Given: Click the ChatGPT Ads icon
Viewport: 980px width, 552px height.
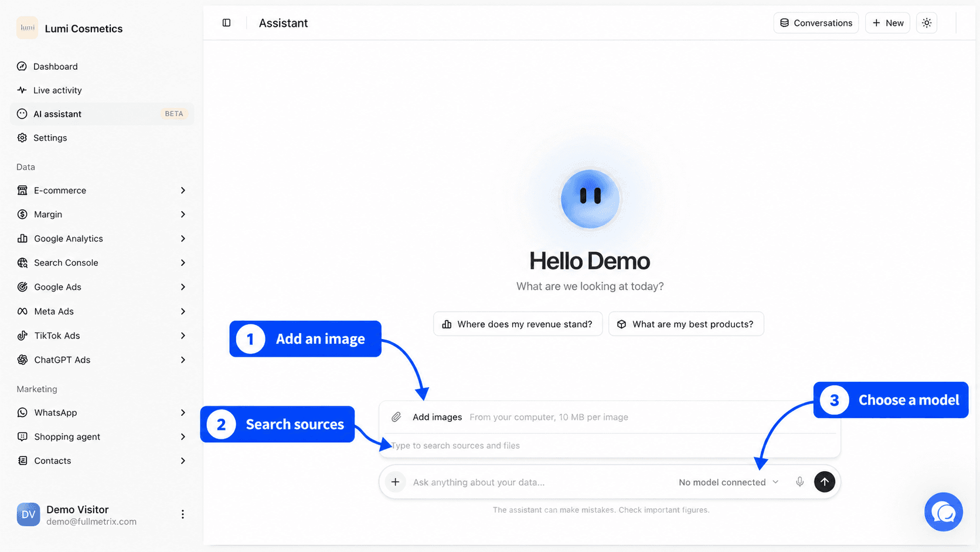Looking at the screenshot, I should point(22,360).
